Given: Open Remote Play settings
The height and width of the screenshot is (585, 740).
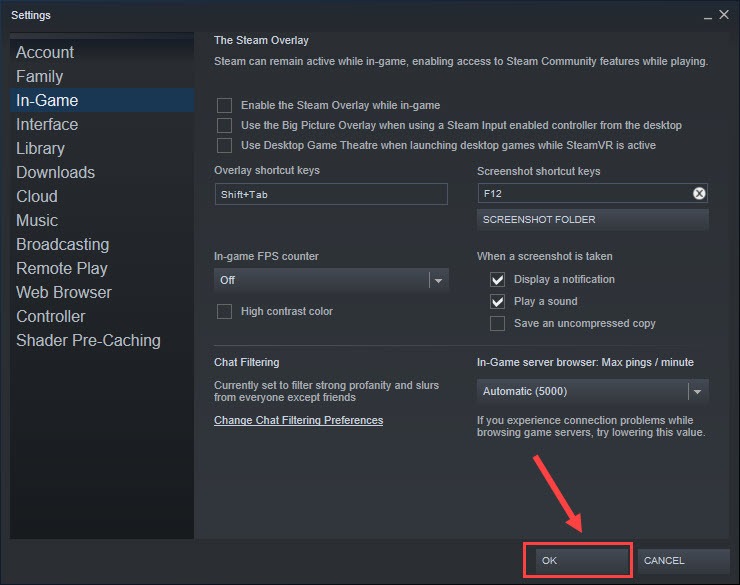Looking at the screenshot, I should [x=102, y=268].
